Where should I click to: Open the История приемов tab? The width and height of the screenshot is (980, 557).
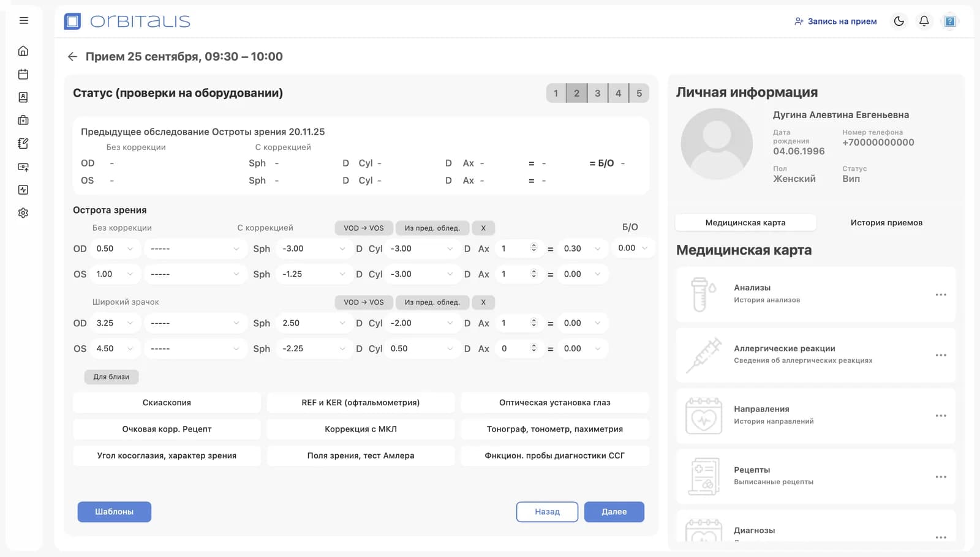(886, 223)
